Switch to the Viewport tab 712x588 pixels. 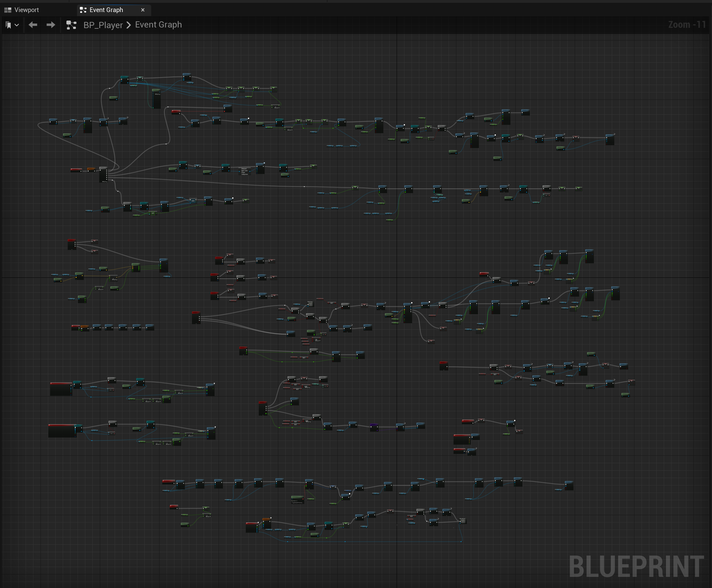pos(26,10)
